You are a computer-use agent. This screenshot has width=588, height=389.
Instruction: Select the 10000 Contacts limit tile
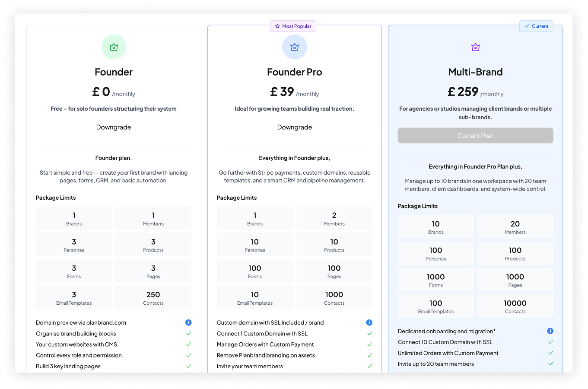point(515,306)
